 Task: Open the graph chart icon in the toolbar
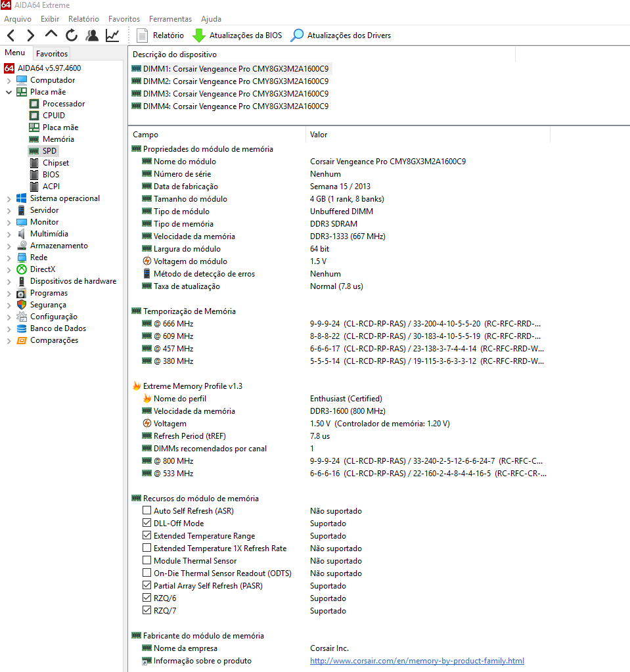point(112,35)
